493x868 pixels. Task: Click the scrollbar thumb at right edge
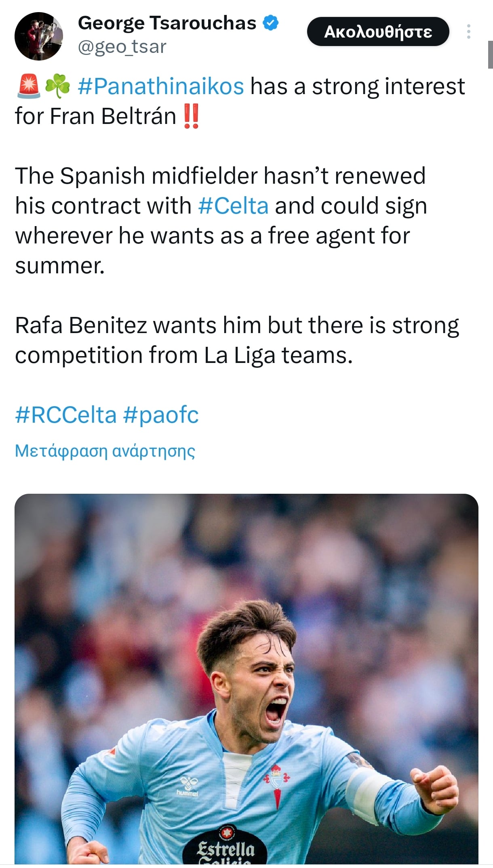click(490, 55)
